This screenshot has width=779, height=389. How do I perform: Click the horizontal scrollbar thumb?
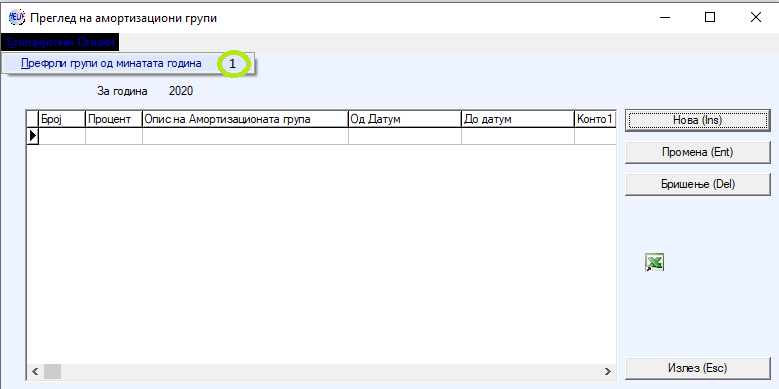tap(52, 371)
